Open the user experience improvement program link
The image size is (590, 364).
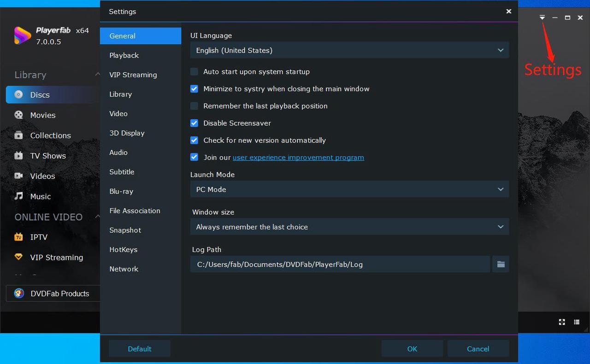pyautogui.click(x=298, y=158)
